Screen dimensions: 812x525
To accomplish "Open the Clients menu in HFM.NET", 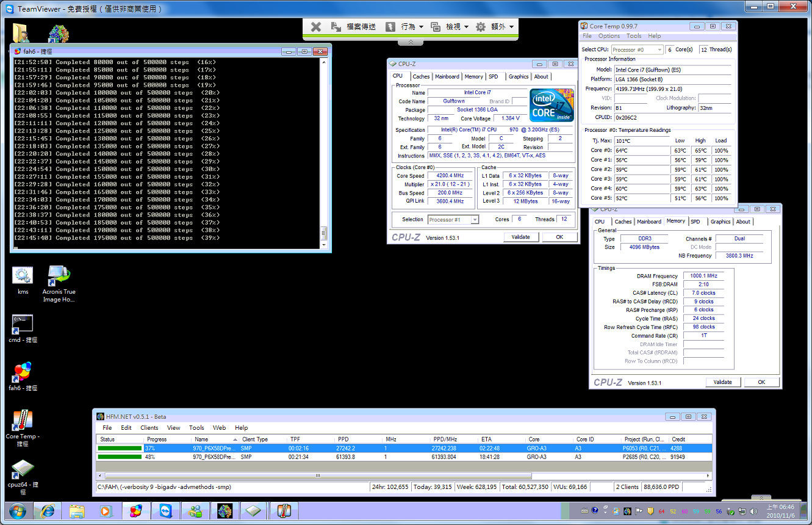I will tap(149, 428).
